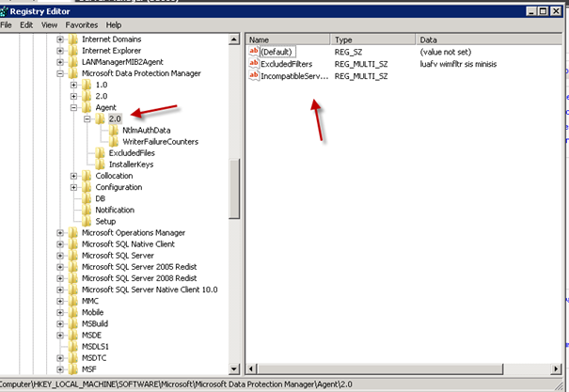Click the values pane scroll right arrow
The height and width of the screenshot is (392, 569).
point(556,369)
